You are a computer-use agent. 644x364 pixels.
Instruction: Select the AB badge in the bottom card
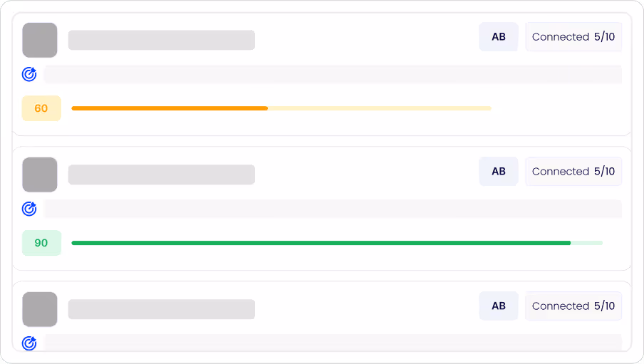499,306
